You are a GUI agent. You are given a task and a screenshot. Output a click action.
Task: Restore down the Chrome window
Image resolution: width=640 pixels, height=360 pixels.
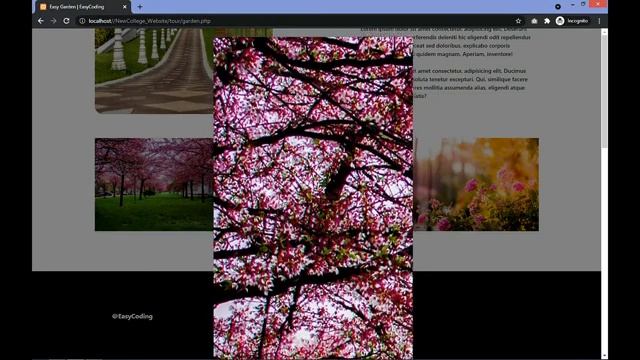tap(583, 4)
